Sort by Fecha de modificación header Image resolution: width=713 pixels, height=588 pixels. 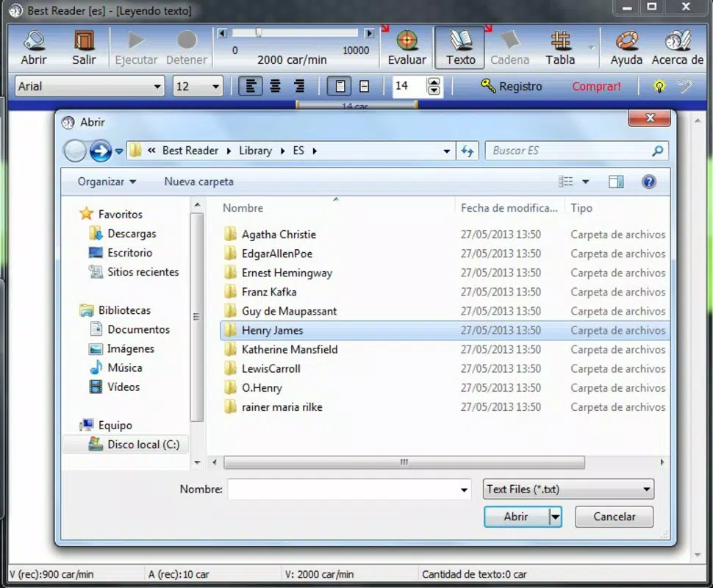tap(509, 208)
